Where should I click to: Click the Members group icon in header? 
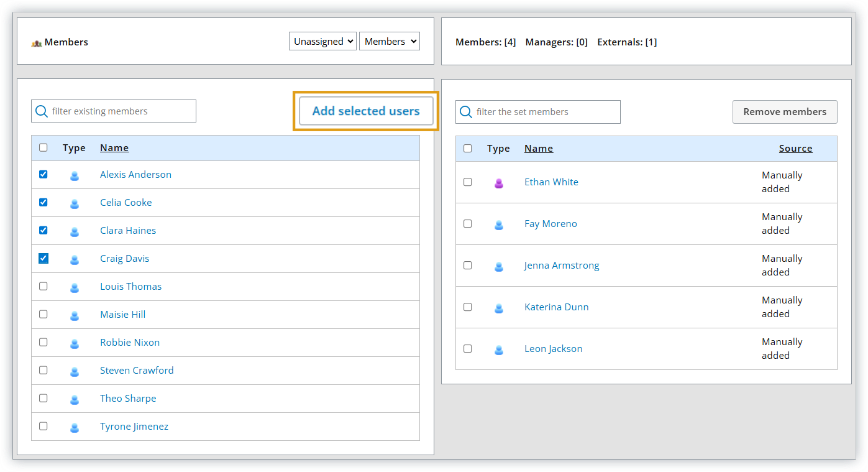[37, 43]
